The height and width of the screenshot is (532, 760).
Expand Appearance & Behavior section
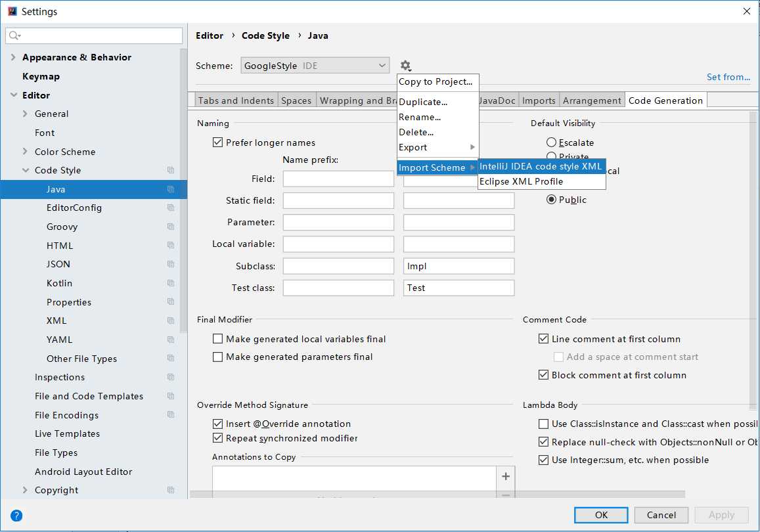(x=13, y=57)
